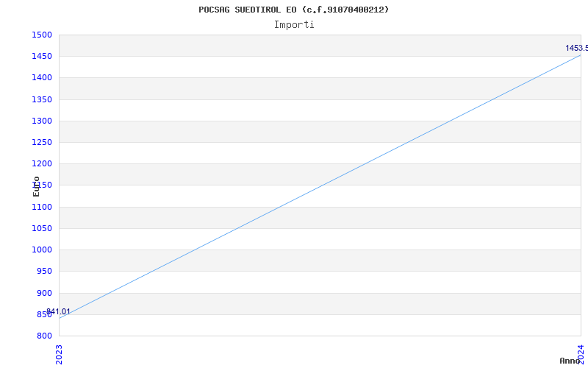The image size is (588, 368).
Task: Click the Importi subtitle
Action: click(x=294, y=24)
